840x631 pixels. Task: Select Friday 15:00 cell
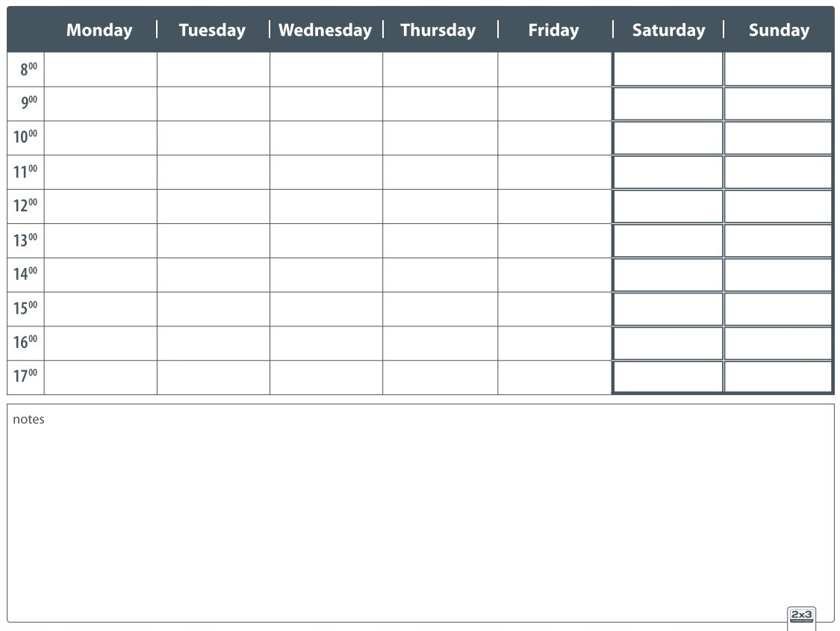555,309
